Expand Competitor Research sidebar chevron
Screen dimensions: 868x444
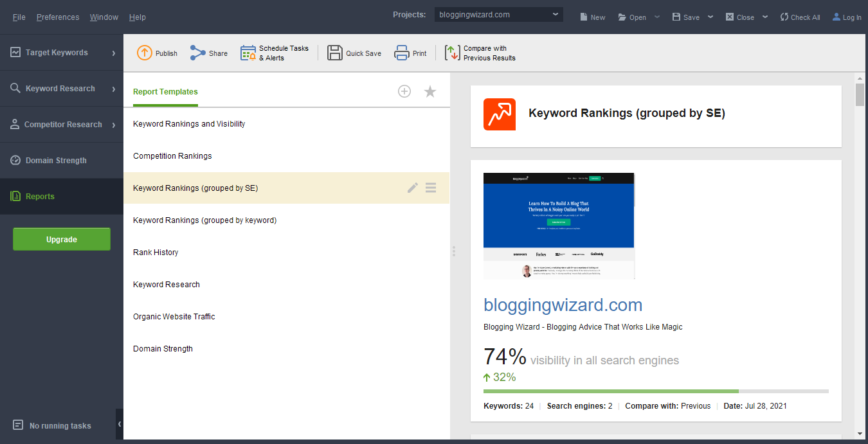tap(114, 125)
